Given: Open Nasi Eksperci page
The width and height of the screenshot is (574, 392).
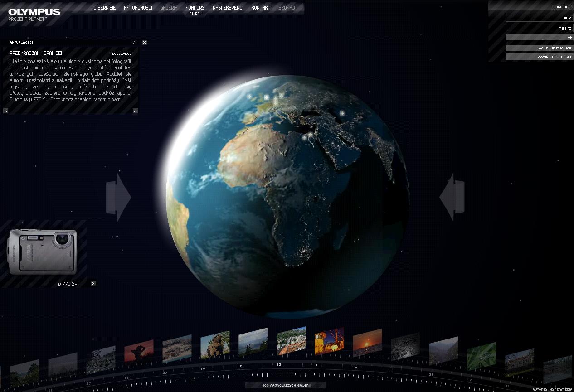Looking at the screenshot, I should [x=228, y=8].
